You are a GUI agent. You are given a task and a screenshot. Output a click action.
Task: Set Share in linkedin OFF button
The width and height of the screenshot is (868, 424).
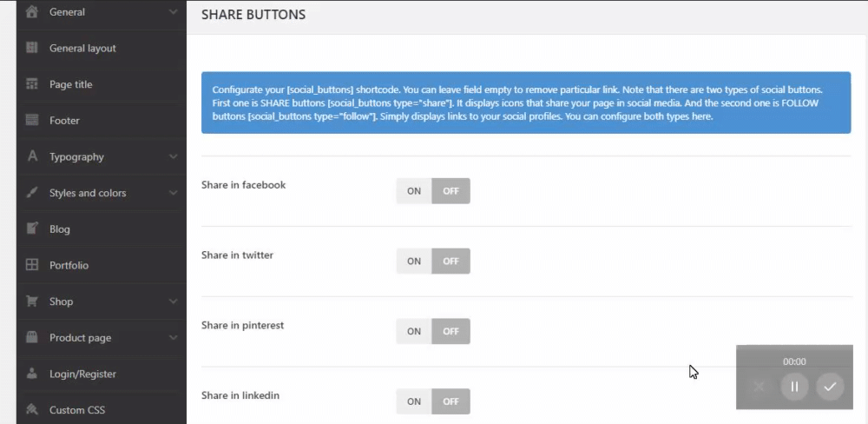pos(450,401)
